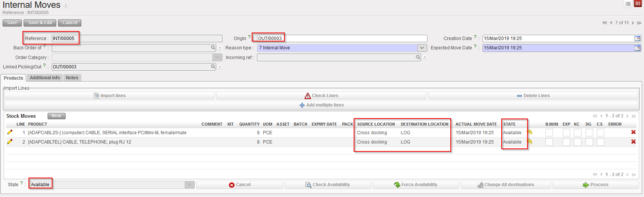Open the Notes tab
The height and width of the screenshot is (197, 644).
point(72,78)
